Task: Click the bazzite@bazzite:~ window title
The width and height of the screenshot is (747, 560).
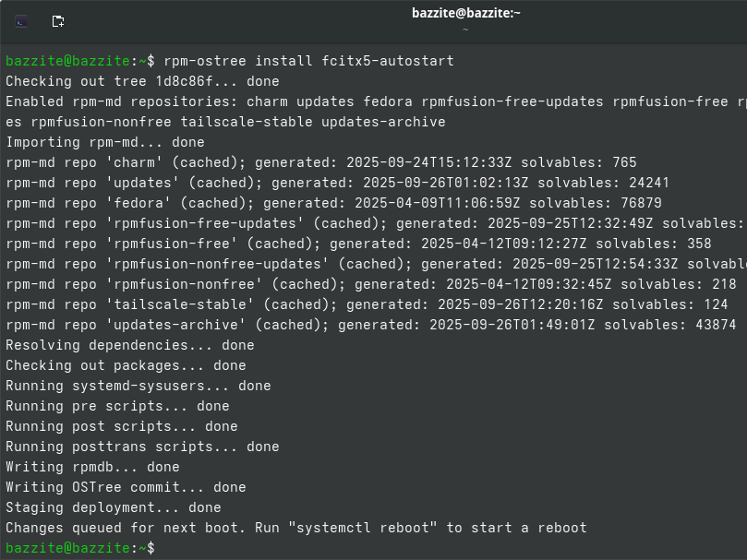Action: pos(466,13)
